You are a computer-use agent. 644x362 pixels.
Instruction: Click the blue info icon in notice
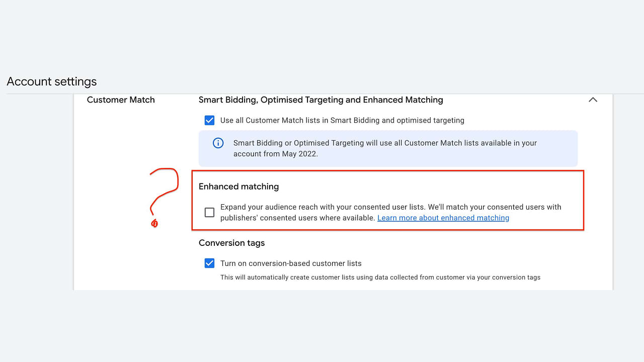click(218, 143)
